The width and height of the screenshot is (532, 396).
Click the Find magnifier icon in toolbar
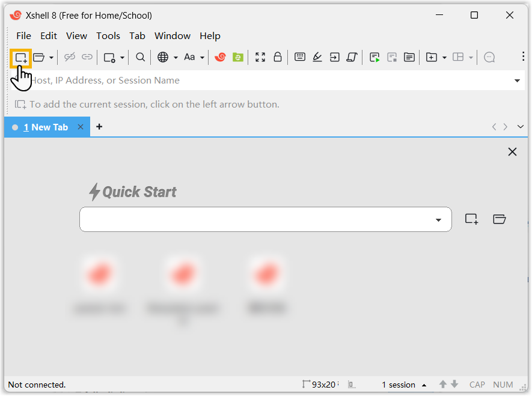point(140,57)
